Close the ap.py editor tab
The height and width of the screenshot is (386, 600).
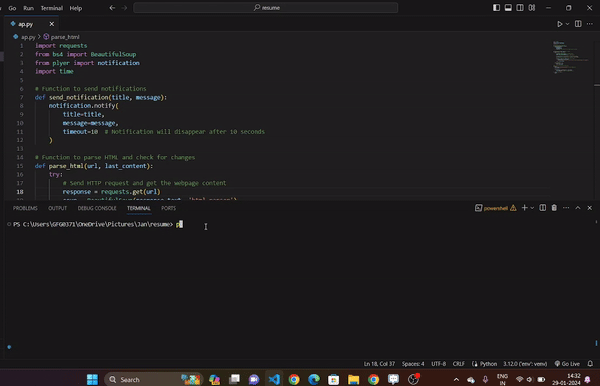tap(52, 24)
